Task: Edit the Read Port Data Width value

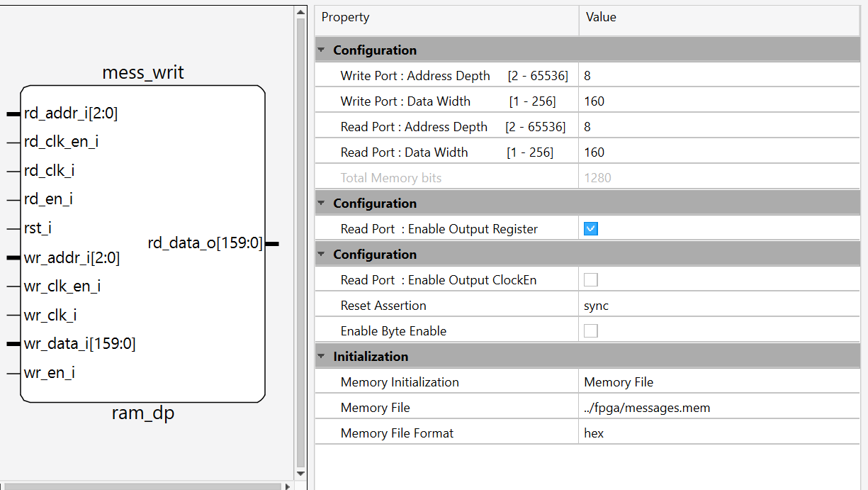Action: pyautogui.click(x=718, y=152)
